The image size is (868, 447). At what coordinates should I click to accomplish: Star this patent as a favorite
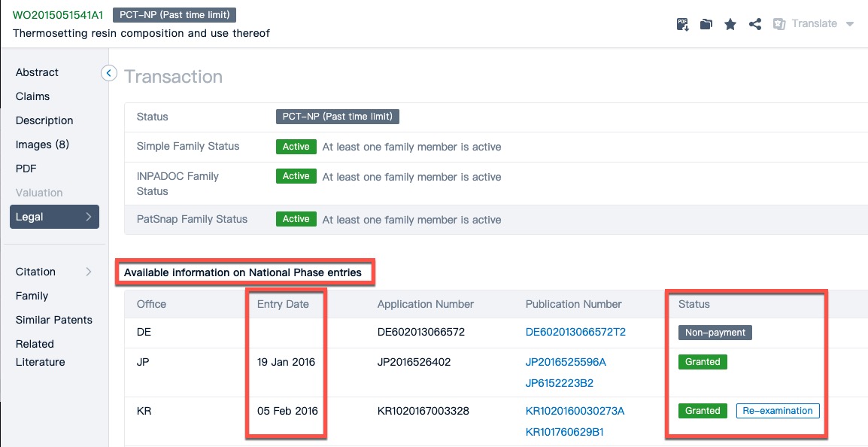click(x=730, y=24)
